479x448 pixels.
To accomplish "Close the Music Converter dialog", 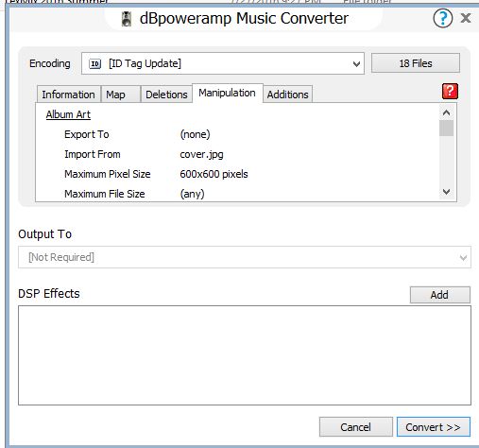I will coord(466,18).
